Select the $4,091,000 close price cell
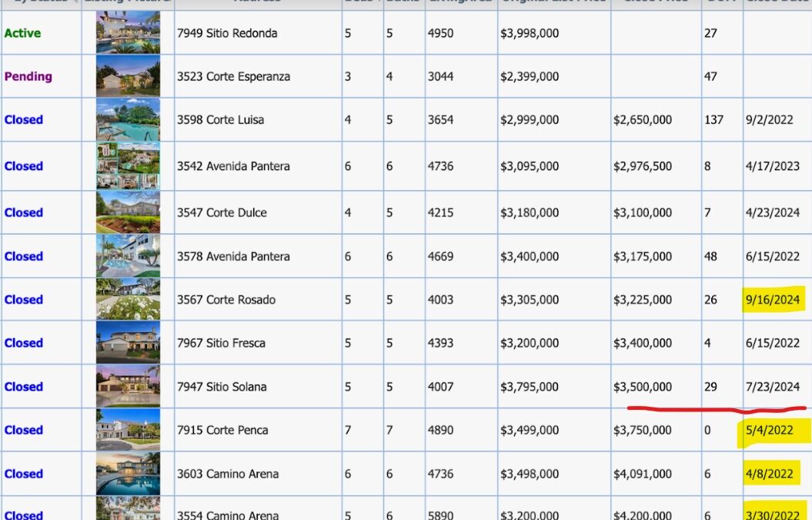The width and height of the screenshot is (812, 520). [x=656, y=473]
